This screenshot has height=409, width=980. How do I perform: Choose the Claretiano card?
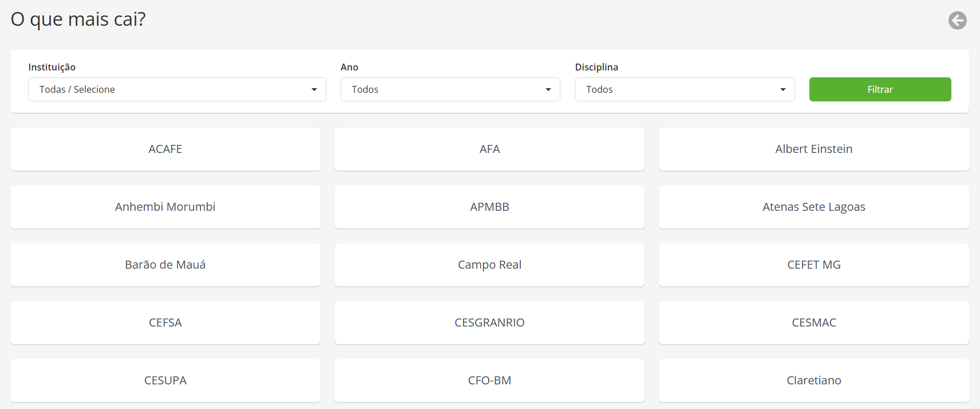pyautogui.click(x=813, y=380)
